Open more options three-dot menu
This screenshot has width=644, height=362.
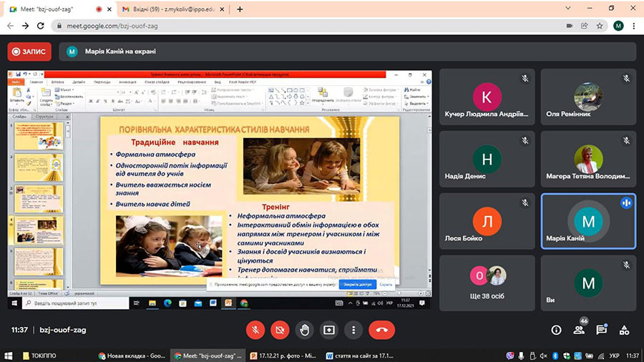353,330
